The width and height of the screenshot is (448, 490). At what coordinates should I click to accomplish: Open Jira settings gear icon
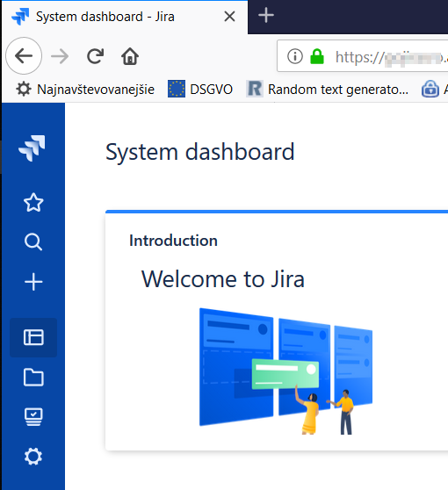point(33,457)
